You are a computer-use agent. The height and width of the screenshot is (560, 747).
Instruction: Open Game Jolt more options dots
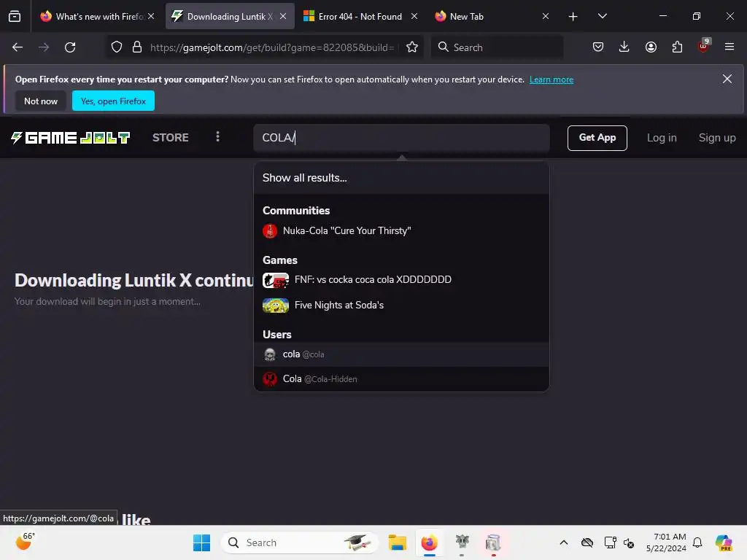pyautogui.click(x=217, y=137)
